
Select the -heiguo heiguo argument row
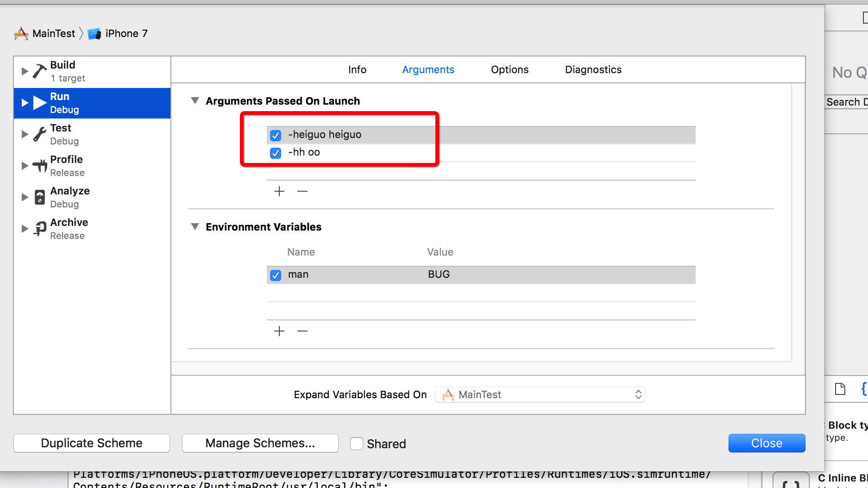[x=481, y=135]
